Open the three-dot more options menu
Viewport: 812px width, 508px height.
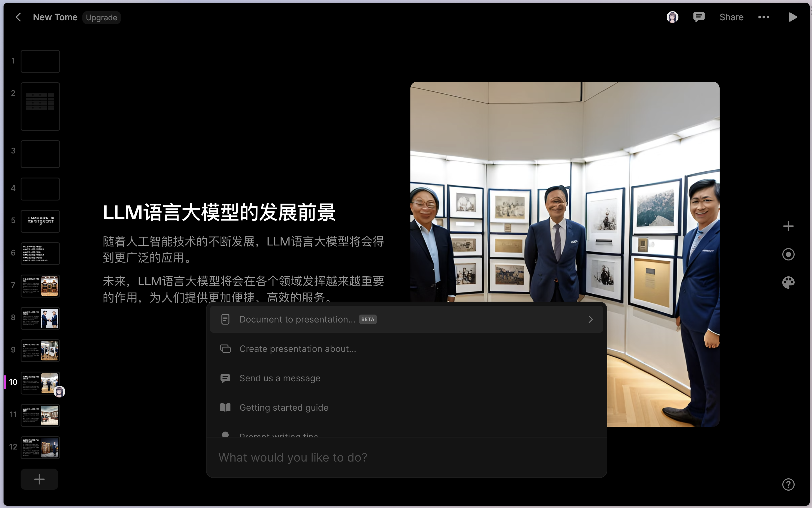pyautogui.click(x=763, y=17)
